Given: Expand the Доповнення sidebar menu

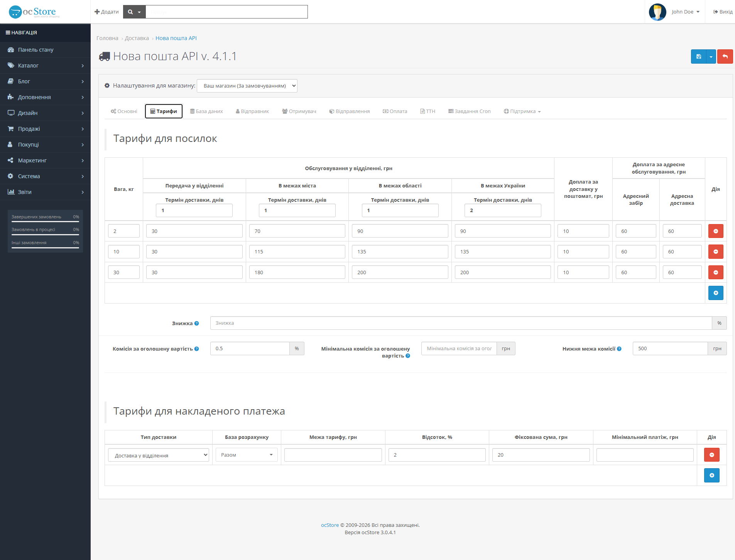Looking at the screenshot, I should (x=45, y=97).
